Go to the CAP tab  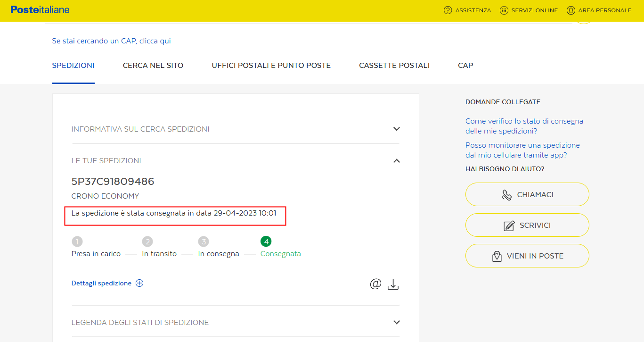(x=465, y=66)
